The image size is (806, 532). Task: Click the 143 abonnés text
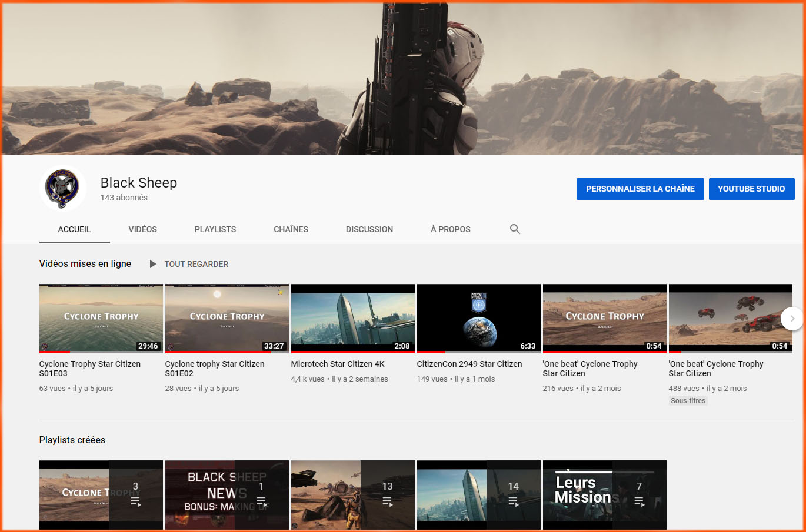pyautogui.click(x=124, y=198)
